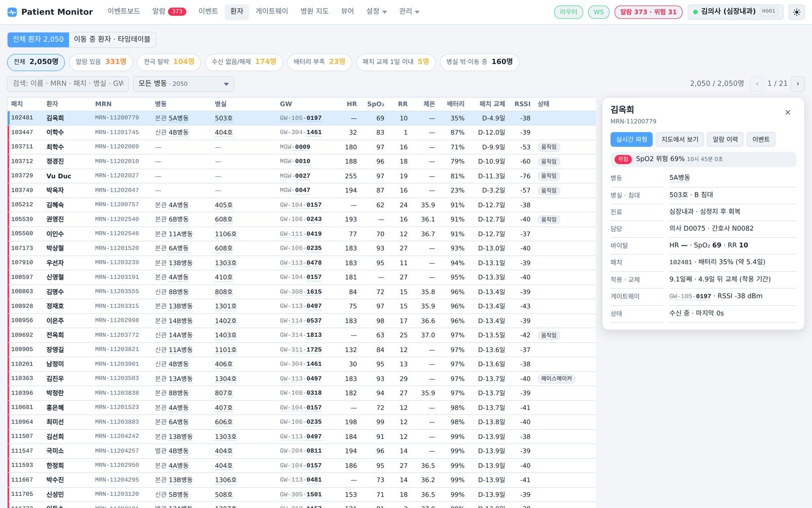Open room link 1106호
The image size is (812, 508).
[226, 234]
